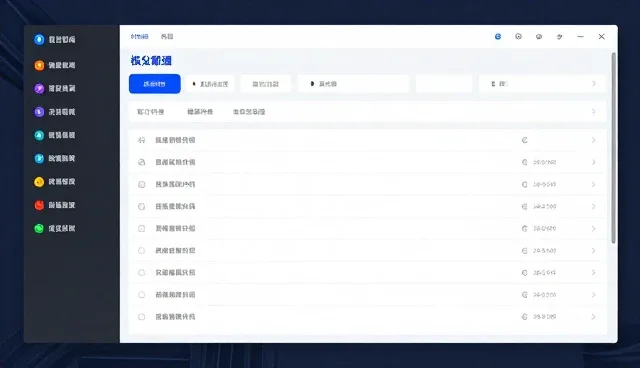The width and height of the screenshot is (640, 368).
Task: Click the vertical scrollbar thumb by the list
Action: [x=613, y=148]
